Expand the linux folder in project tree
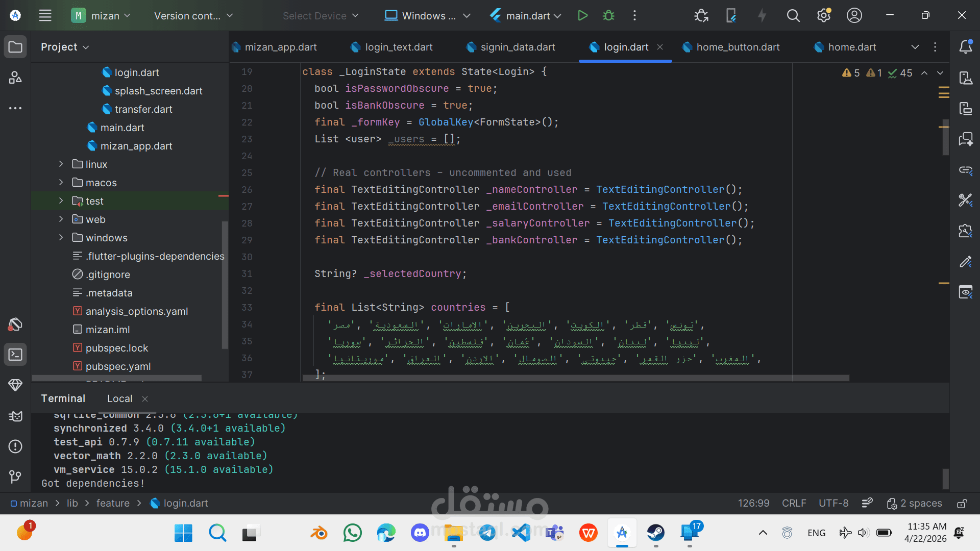The image size is (980, 551). click(61, 164)
